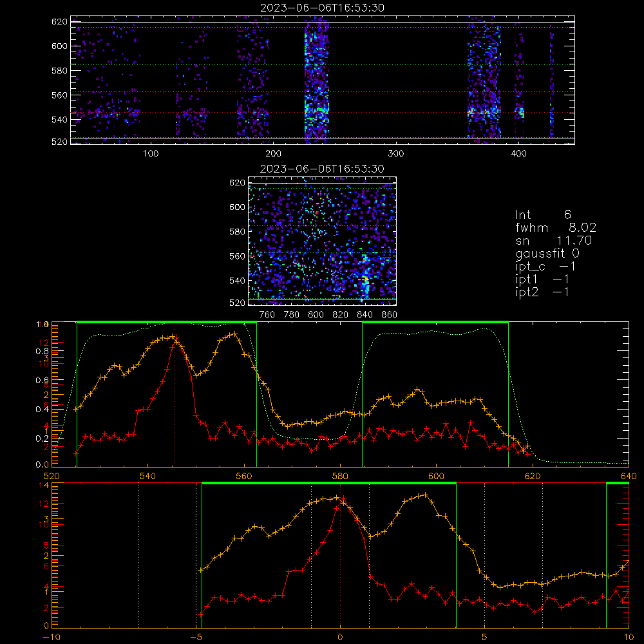Click the orange curve's second peak near 558
Screen dimensions: 644x644
234,334
